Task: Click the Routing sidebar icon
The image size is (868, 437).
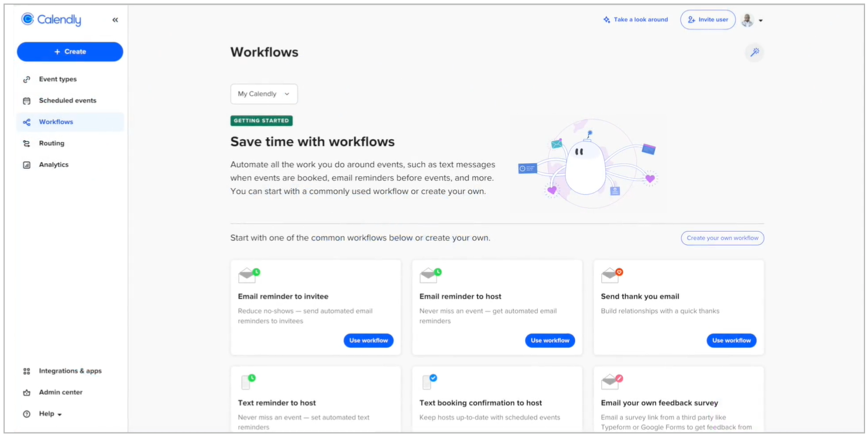Action: 26,144
